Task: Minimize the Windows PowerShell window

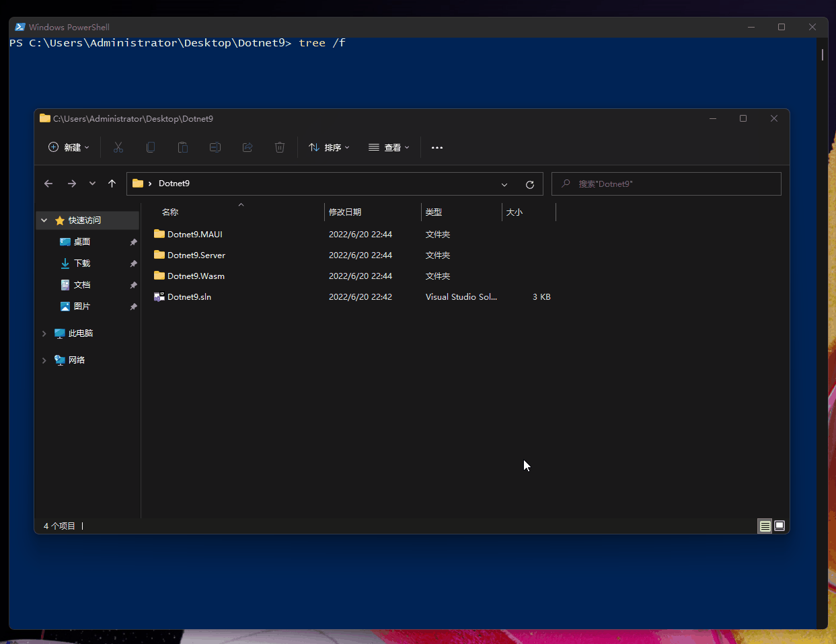Action: pos(751,27)
